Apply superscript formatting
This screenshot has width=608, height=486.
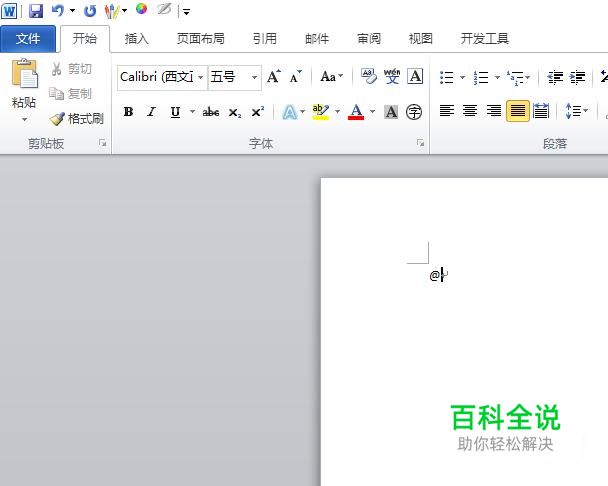click(x=257, y=112)
